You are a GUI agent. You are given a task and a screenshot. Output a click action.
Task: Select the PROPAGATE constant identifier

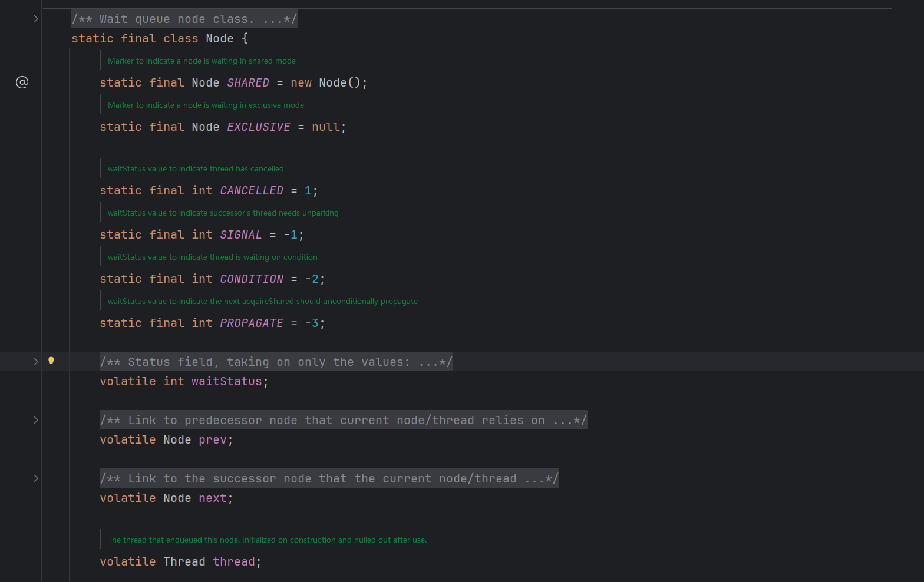point(251,323)
